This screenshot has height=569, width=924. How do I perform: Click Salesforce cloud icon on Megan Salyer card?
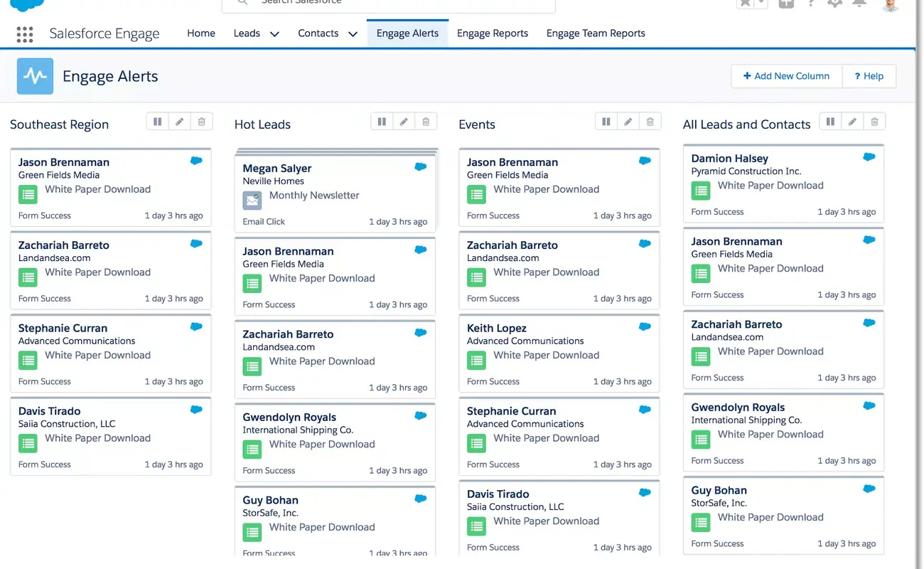421,166
